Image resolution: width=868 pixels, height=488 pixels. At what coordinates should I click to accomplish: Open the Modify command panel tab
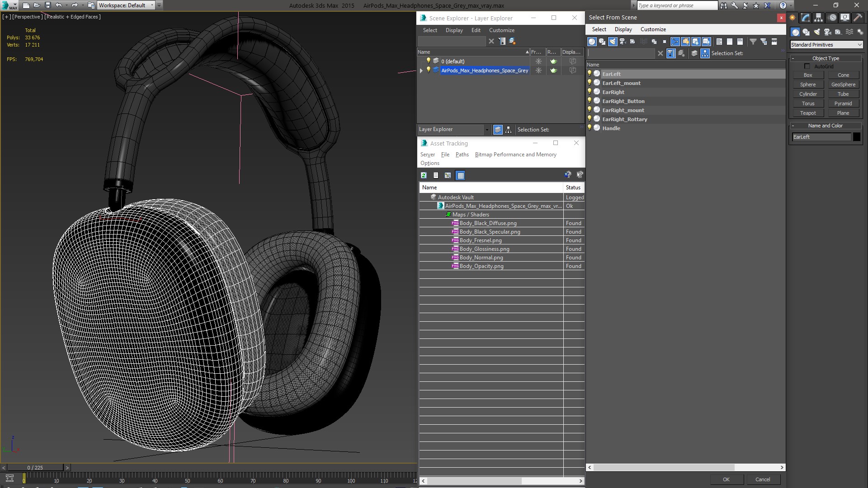pyautogui.click(x=806, y=18)
